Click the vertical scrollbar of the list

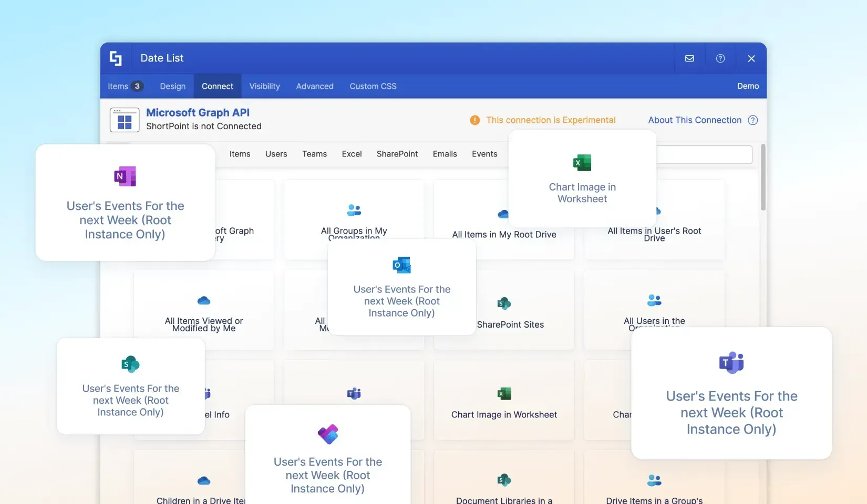point(763,178)
